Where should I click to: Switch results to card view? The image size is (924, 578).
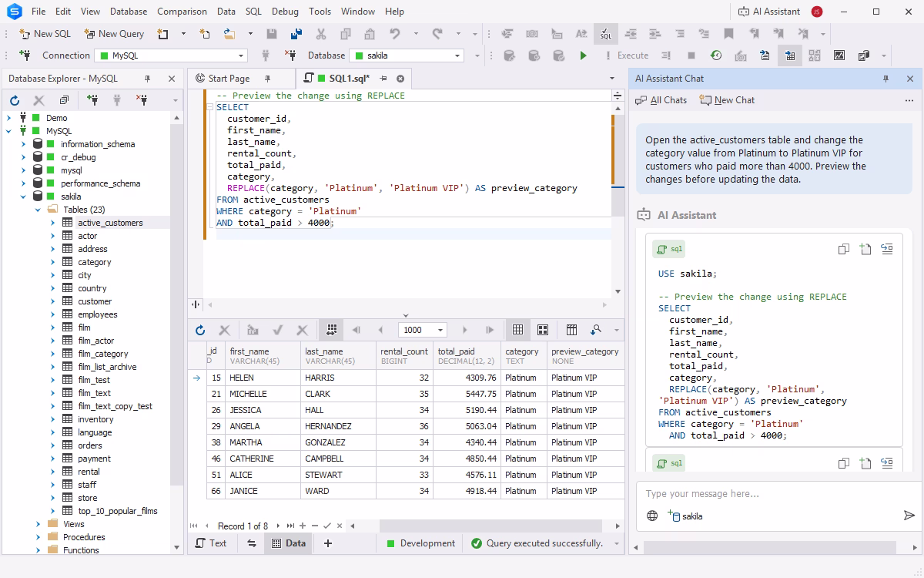point(543,330)
